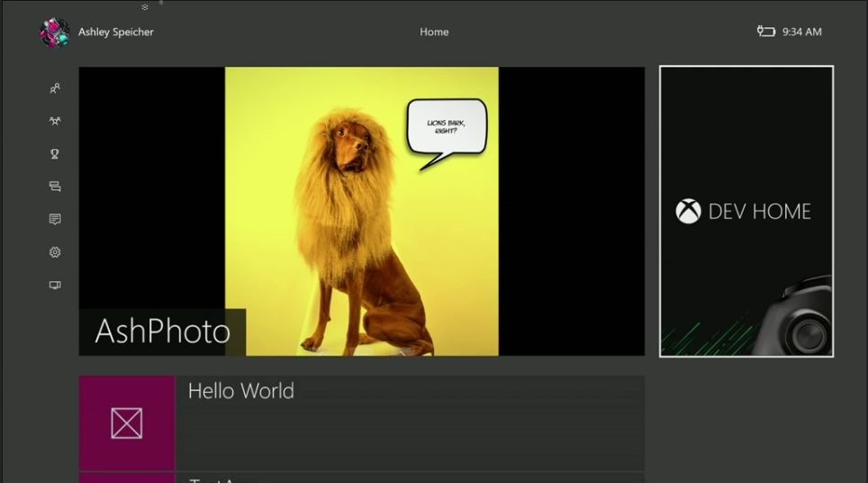Screen dimensions: 868x483
Task: Select the Home tab title
Action: (434, 32)
